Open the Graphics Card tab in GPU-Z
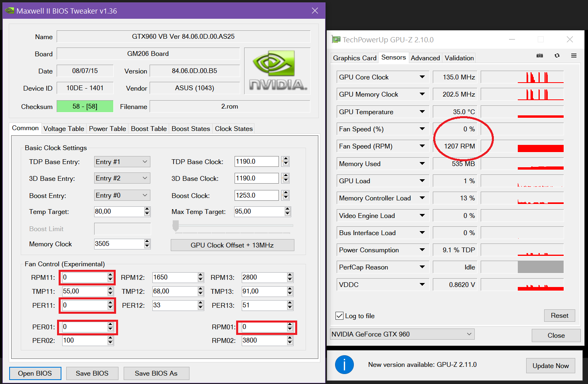The width and height of the screenshot is (588, 384). pos(355,58)
